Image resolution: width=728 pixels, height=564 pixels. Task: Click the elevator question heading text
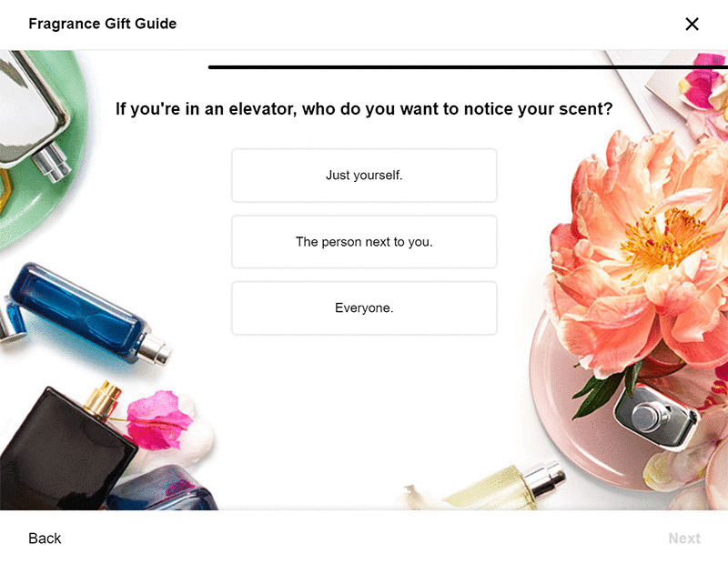click(x=364, y=108)
